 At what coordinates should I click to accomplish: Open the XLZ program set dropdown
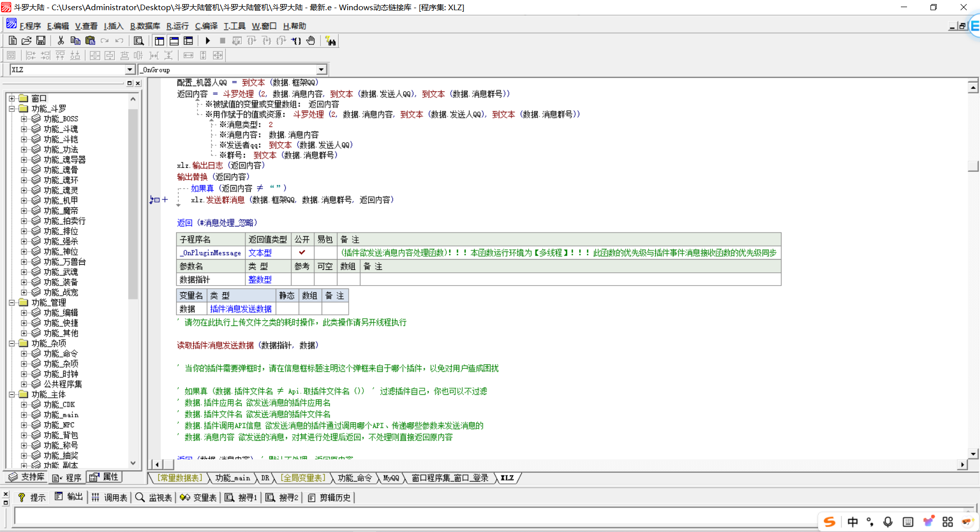130,69
